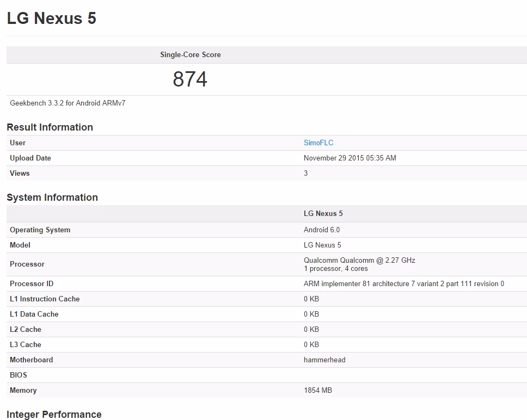Click the L1 Instruction Cache 0 KB value
This screenshot has width=527, height=420.
click(311, 299)
